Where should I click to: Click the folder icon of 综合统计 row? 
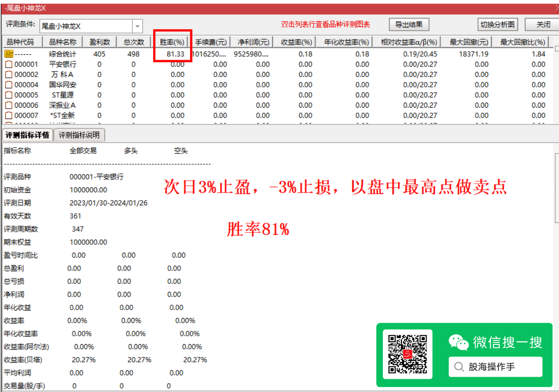pos(8,54)
